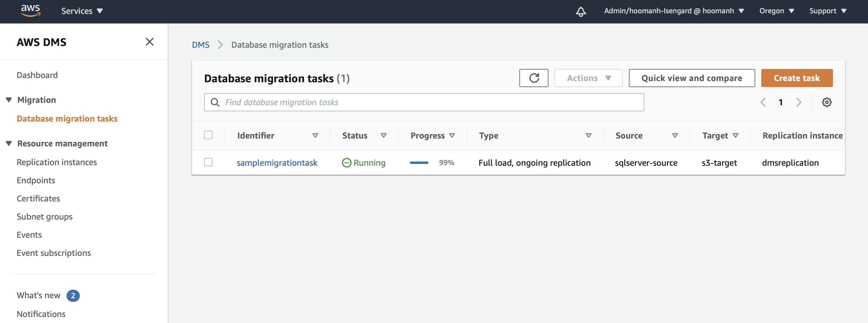Click the Create task button
The height and width of the screenshot is (323, 868).
(797, 78)
